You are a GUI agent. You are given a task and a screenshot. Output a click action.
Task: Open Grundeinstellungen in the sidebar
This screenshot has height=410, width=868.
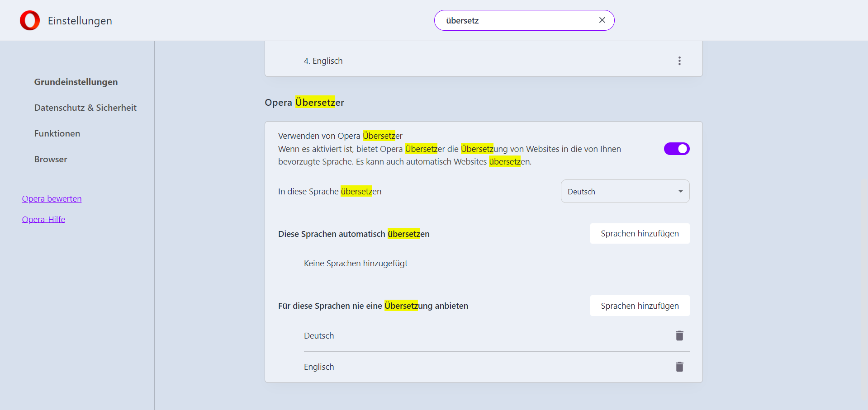click(x=76, y=82)
